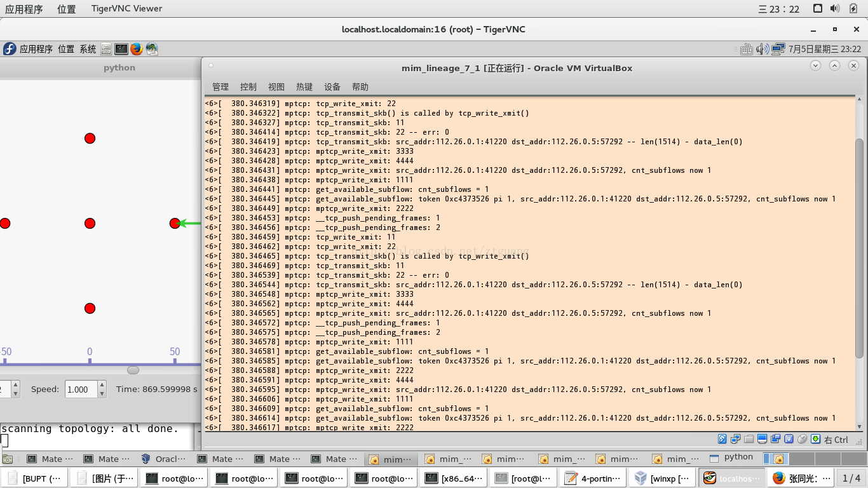Click the Time: 869.599998 s readout

[157, 389]
